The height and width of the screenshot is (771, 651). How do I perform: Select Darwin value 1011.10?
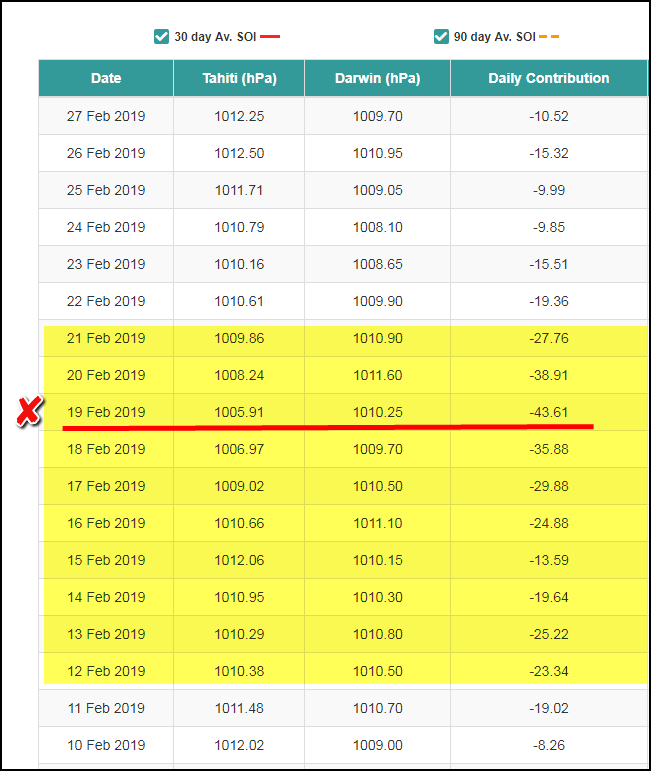click(378, 523)
